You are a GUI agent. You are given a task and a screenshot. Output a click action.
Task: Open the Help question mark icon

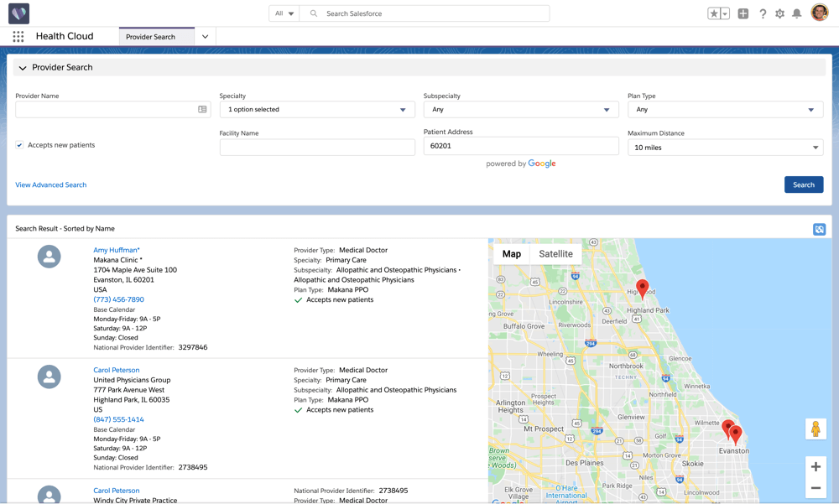pos(763,13)
